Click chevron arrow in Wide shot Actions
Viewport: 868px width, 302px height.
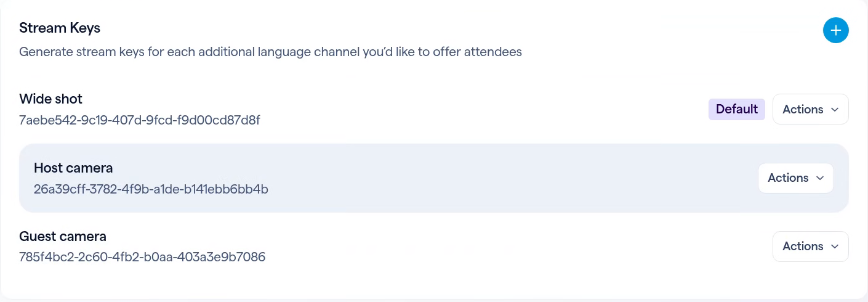835,110
